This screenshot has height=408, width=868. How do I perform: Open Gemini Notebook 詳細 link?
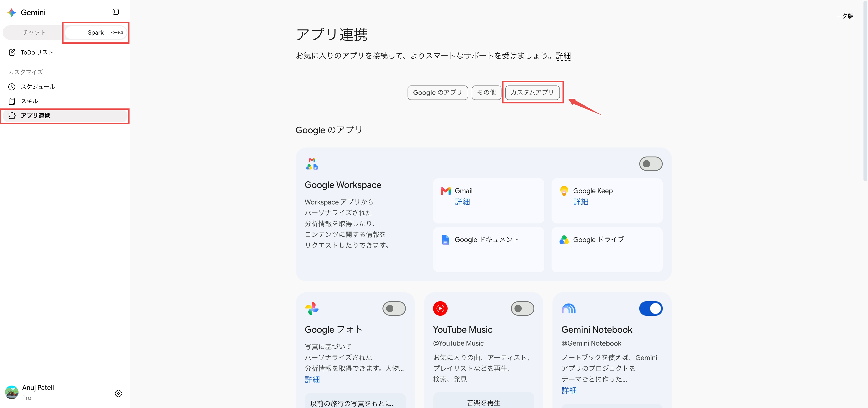(569, 390)
